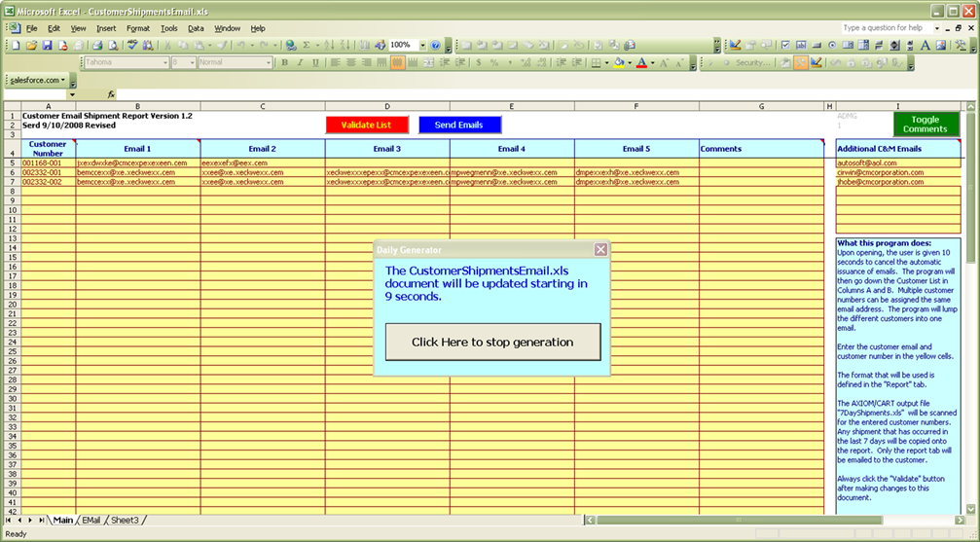Open More Controls hammer and wrench icon
Viewport: 980px width, 542px height.
click(x=961, y=45)
